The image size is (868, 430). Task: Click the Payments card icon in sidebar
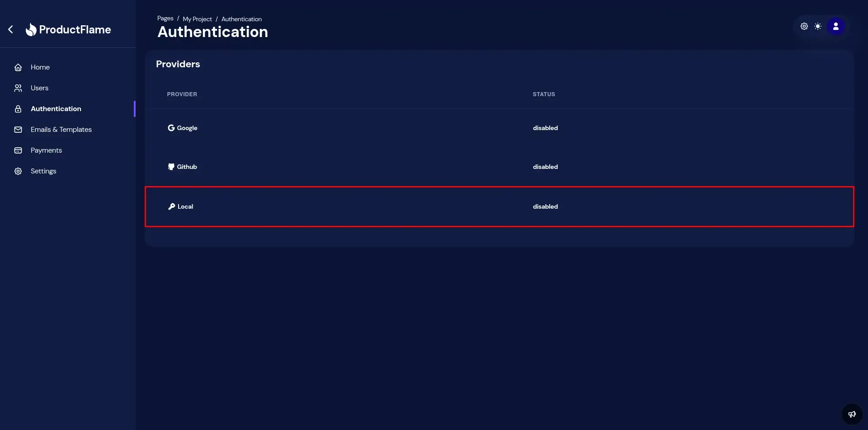click(18, 150)
